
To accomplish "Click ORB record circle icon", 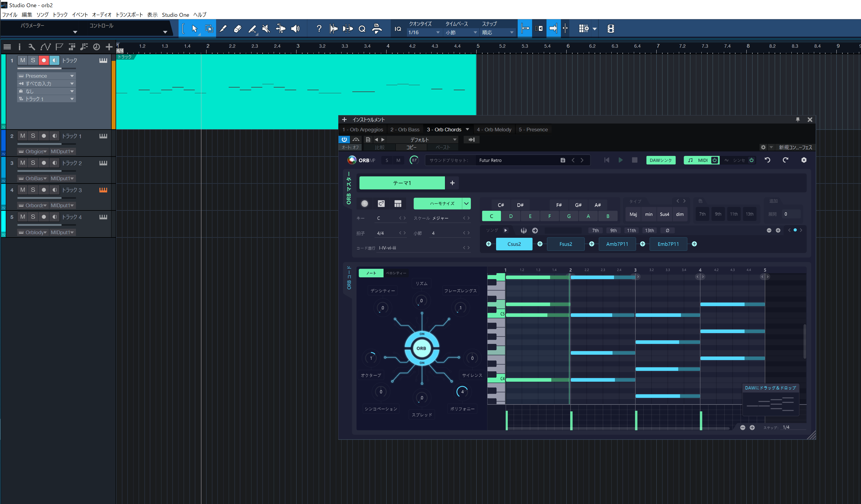I will pyautogui.click(x=365, y=204).
